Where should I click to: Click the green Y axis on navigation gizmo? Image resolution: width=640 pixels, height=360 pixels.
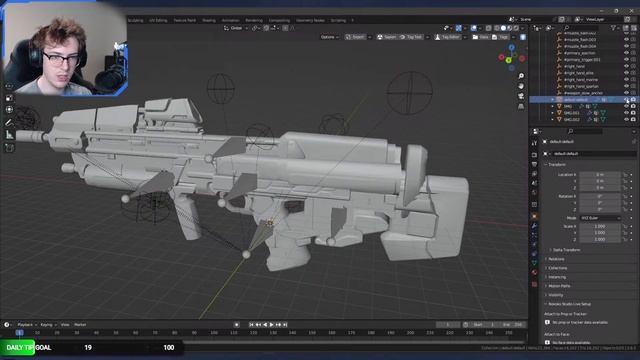coord(509,60)
